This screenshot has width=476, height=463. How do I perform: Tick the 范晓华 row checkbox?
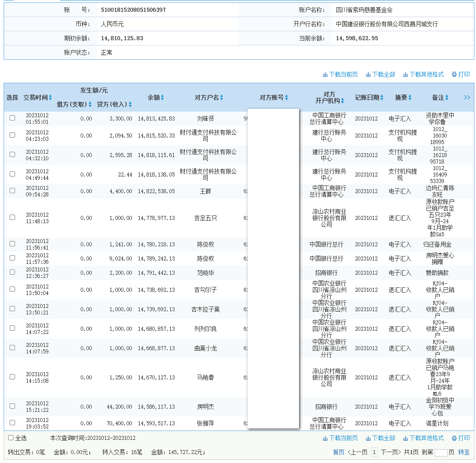[x=13, y=272]
